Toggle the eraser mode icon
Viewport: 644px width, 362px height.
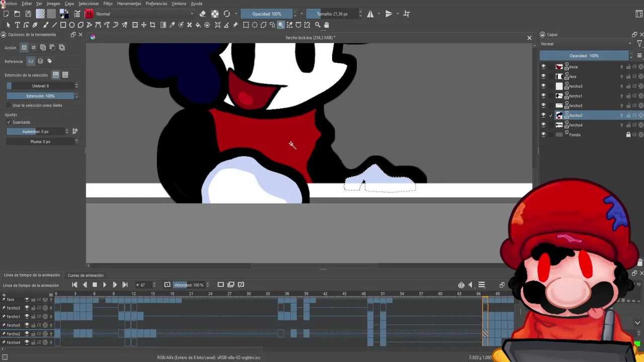pos(202,14)
